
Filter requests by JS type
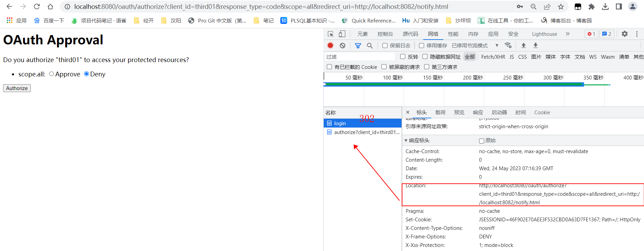coord(512,57)
